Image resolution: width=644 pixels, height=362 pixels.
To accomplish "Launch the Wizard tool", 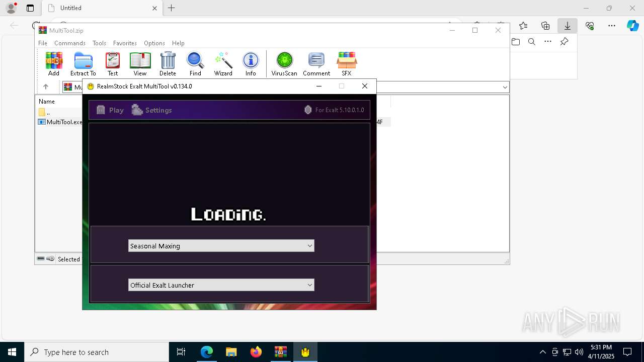I will point(223,64).
